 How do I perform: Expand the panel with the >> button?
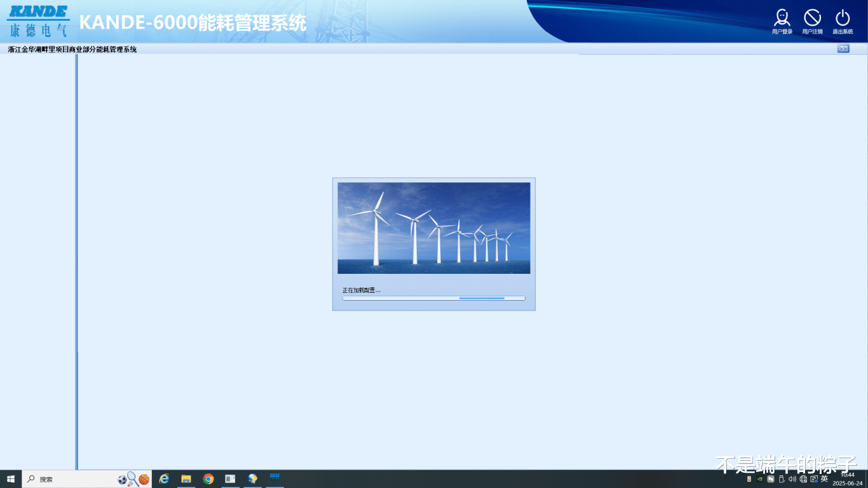coord(843,48)
